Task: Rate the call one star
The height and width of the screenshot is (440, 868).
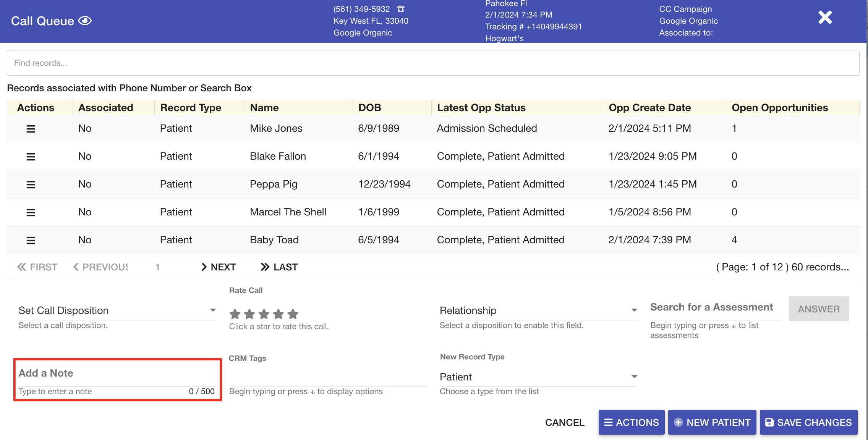Action: (x=235, y=314)
